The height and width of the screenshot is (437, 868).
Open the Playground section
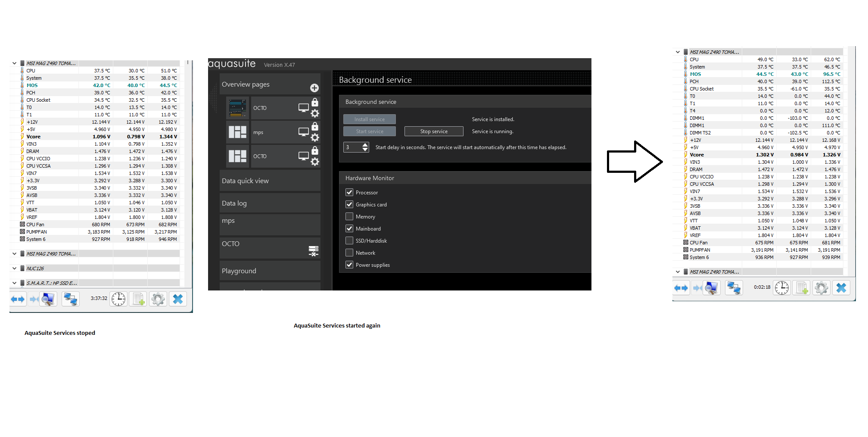pos(270,271)
